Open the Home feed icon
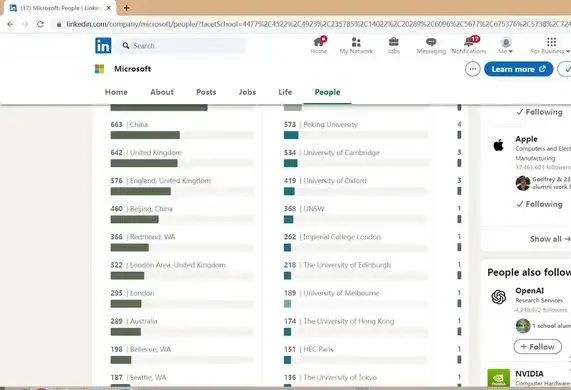 click(x=319, y=42)
